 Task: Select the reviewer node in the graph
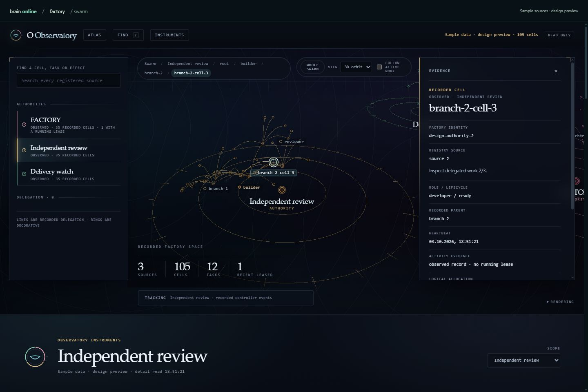[281, 142]
